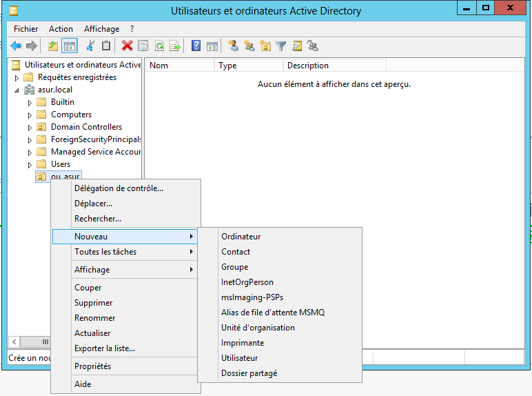532x396 pixels.
Task: Click the find objects toolbar icon
Action: (x=297, y=46)
